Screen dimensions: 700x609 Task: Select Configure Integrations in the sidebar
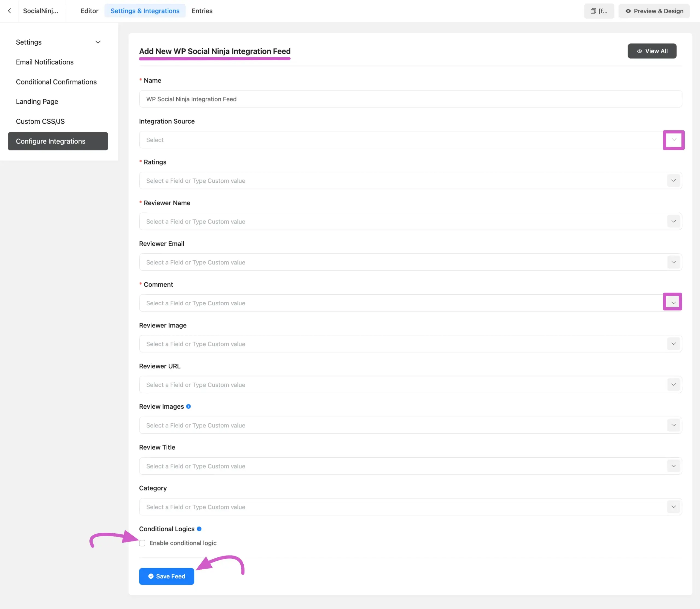[58, 141]
